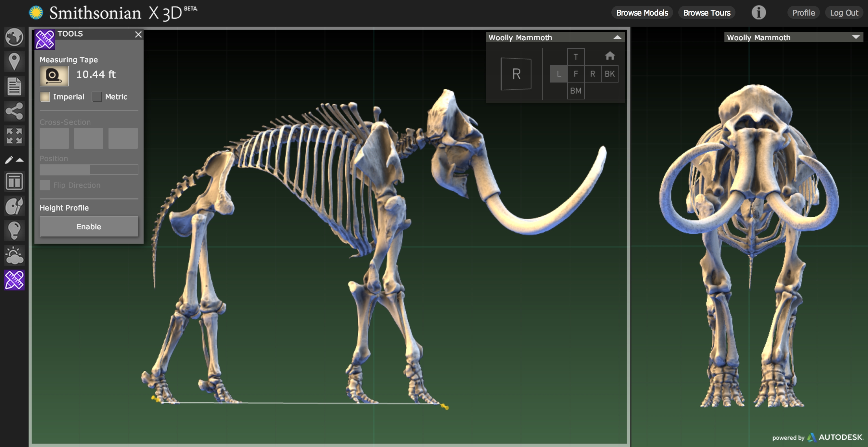Open Browse Models in the top bar
The image size is (868, 447).
[642, 13]
